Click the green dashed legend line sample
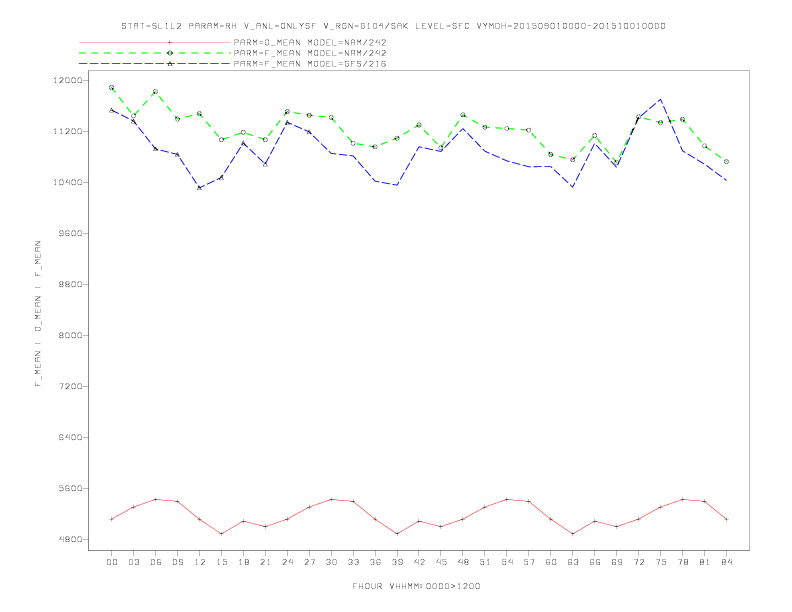Viewport: 792px width, 612px height. point(155,53)
